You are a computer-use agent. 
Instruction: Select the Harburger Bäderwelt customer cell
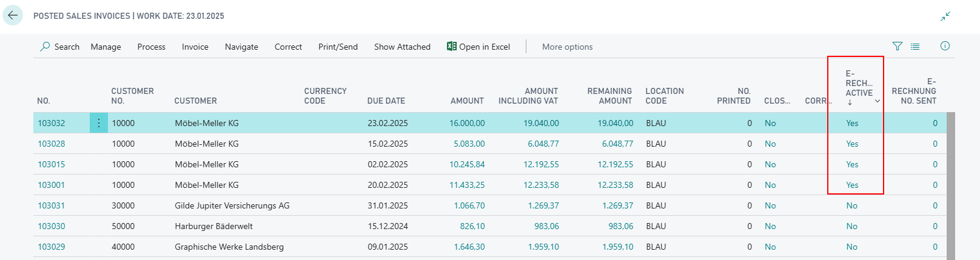coord(213,226)
